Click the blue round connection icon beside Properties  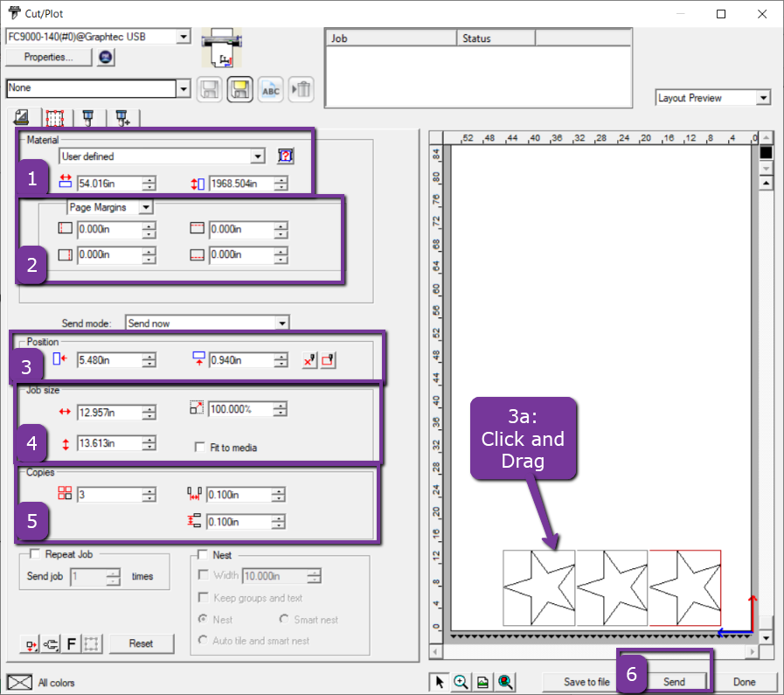pos(106,57)
